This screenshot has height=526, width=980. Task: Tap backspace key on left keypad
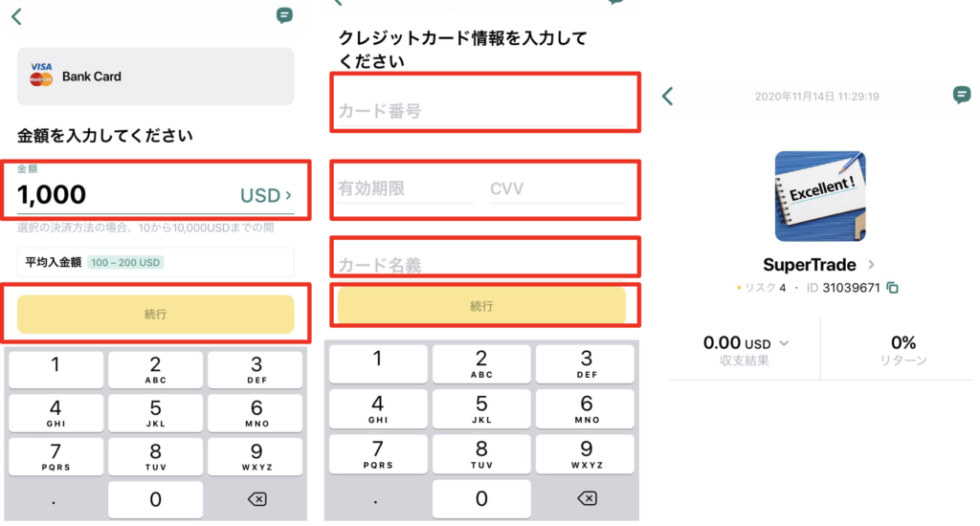click(x=256, y=499)
